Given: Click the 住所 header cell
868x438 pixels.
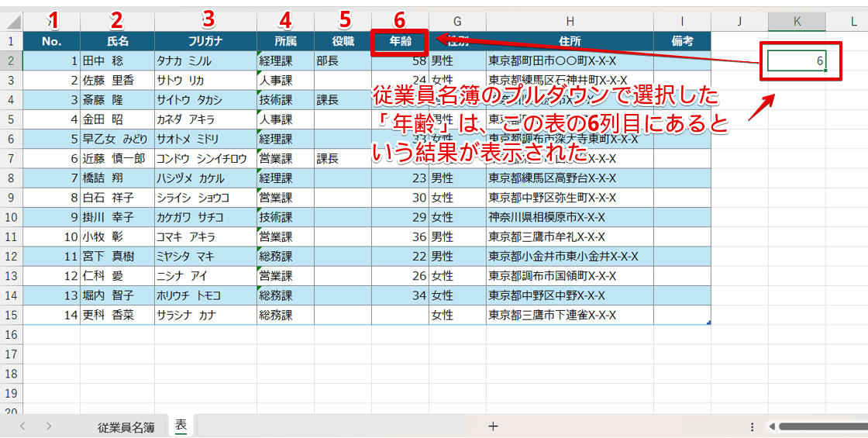Looking at the screenshot, I should tap(570, 41).
